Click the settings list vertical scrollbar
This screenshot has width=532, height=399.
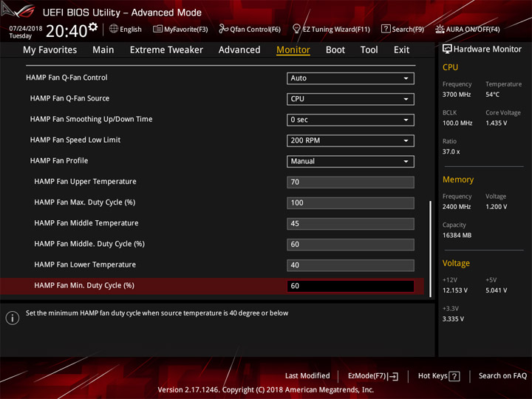tap(431, 249)
